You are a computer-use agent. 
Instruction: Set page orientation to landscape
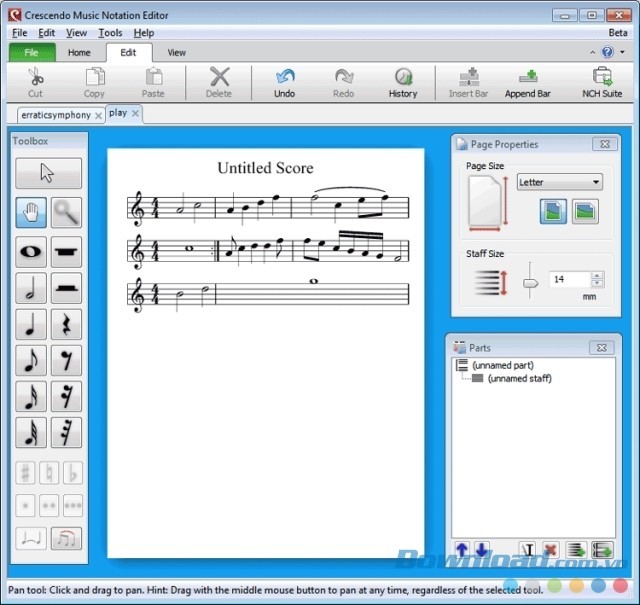point(585,211)
